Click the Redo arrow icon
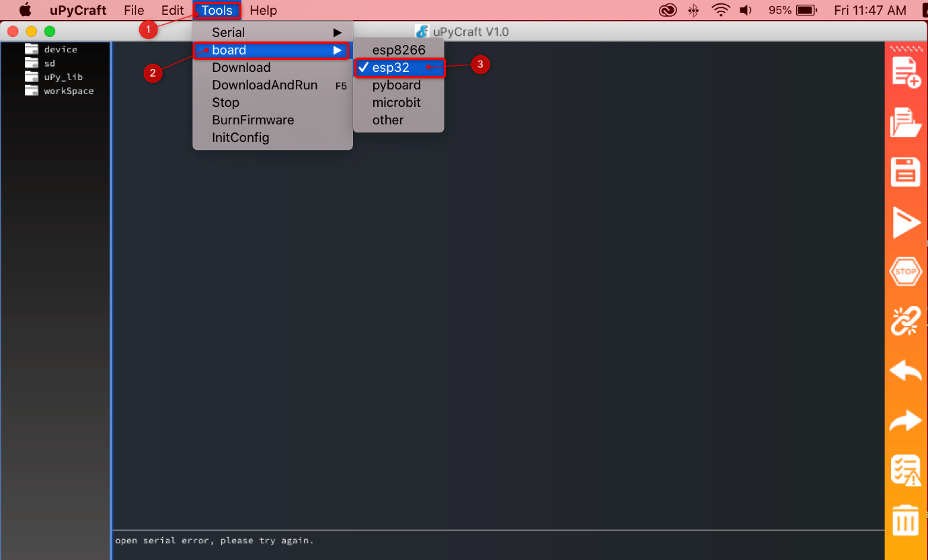This screenshot has width=928, height=560. click(x=905, y=421)
